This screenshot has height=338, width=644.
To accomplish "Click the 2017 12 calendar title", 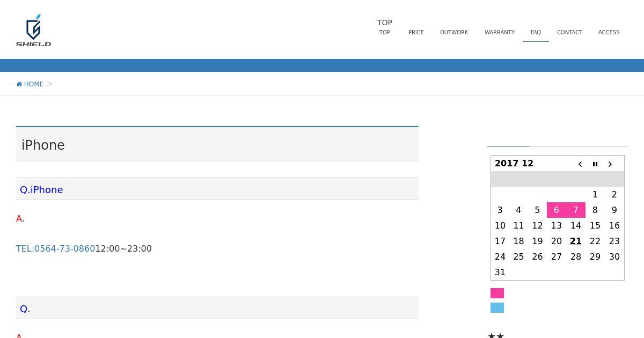I will point(514,164).
